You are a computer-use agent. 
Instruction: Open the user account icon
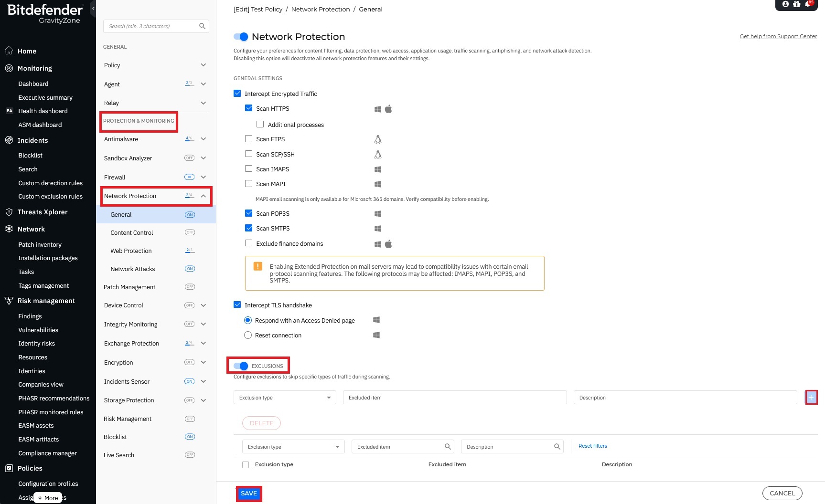[785, 4]
